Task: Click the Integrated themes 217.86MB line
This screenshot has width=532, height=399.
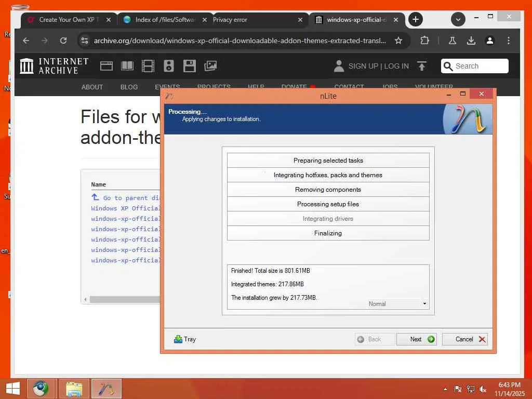Action: pyautogui.click(x=268, y=284)
